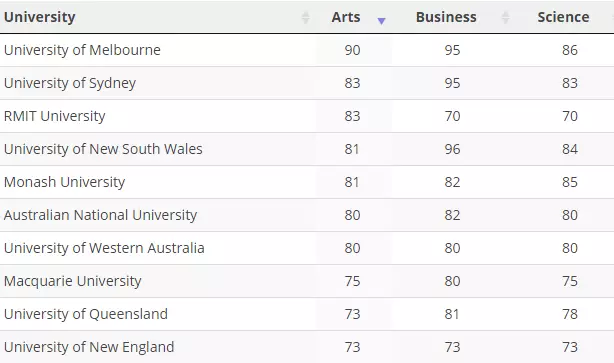
Task: Select the University of Melbourne row
Action: coord(307,50)
